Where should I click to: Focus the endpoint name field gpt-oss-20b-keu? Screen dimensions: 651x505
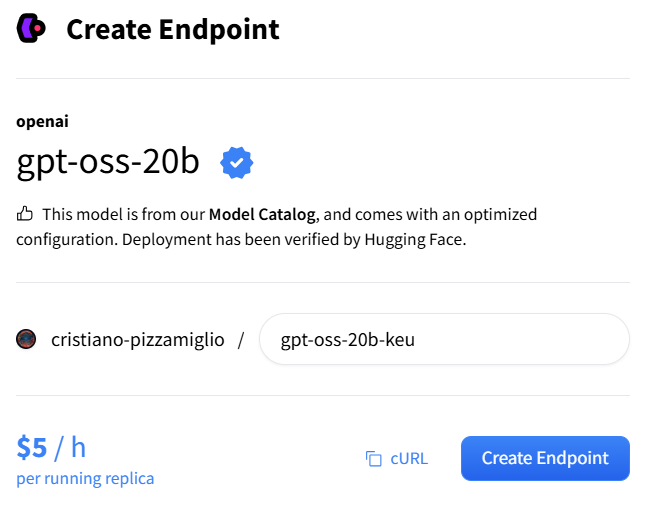pyautogui.click(x=444, y=339)
